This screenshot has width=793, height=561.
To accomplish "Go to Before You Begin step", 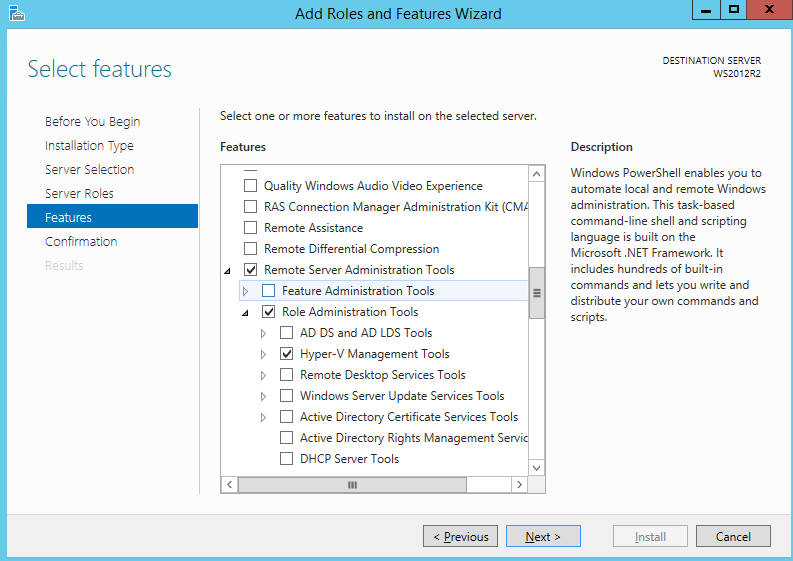I will (93, 121).
